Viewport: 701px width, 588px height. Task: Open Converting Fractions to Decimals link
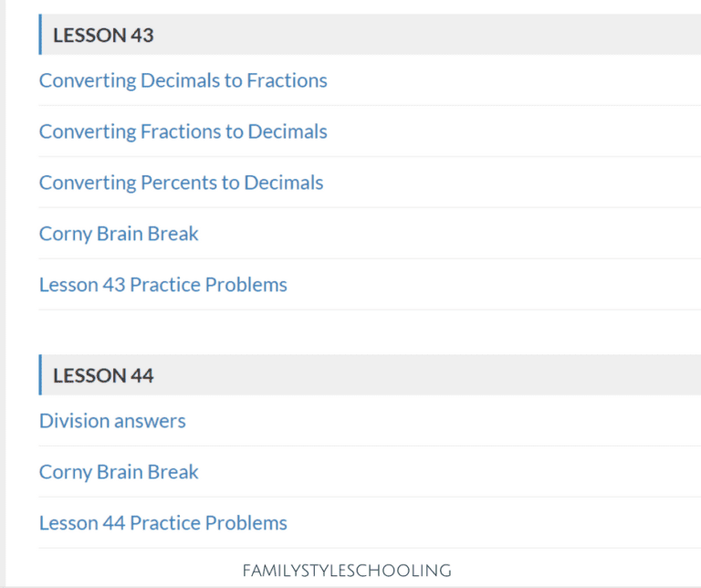(183, 131)
